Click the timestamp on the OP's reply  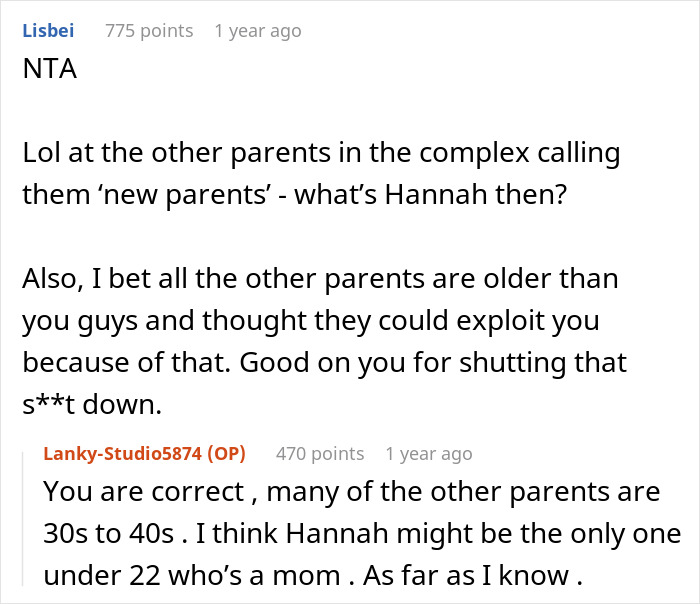click(x=428, y=454)
